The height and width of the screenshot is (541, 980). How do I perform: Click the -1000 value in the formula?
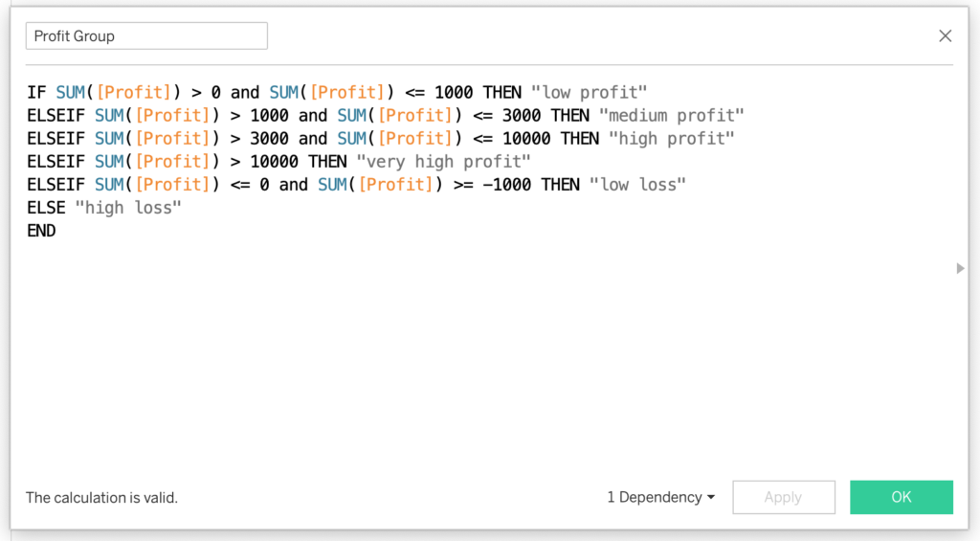point(507,185)
